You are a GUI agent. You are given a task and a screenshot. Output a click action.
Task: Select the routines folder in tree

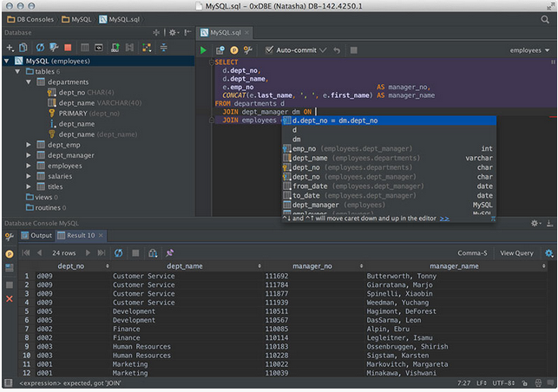click(46, 207)
